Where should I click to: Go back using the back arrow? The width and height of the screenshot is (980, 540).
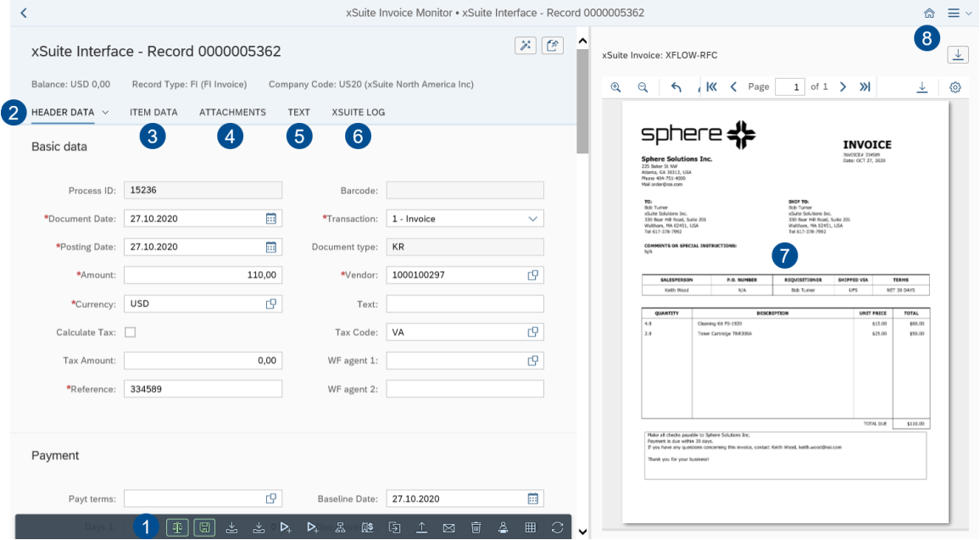point(22,13)
